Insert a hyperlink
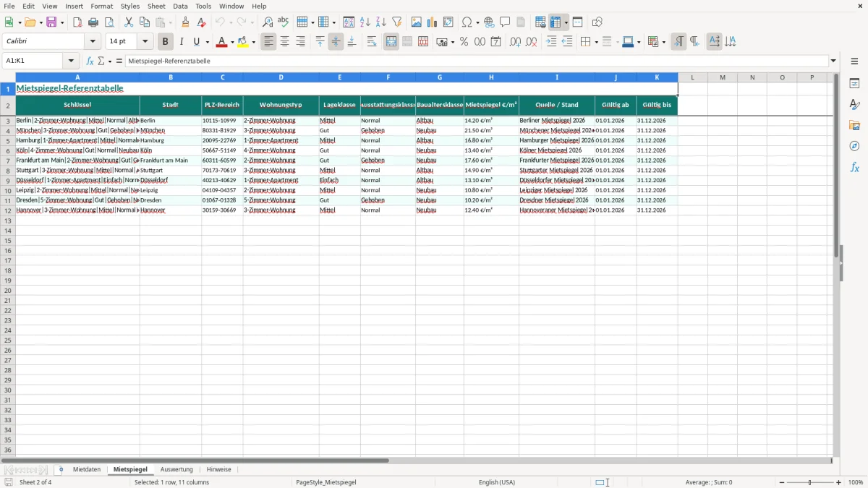Image resolution: width=868 pixels, height=488 pixels. [490, 22]
